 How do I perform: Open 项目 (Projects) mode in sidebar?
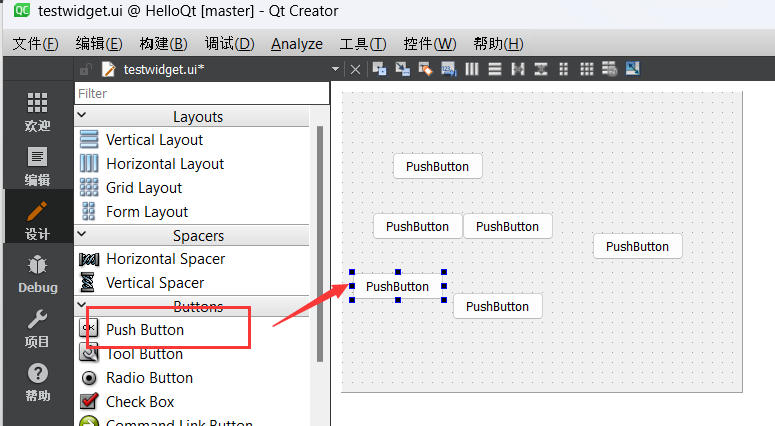38,328
